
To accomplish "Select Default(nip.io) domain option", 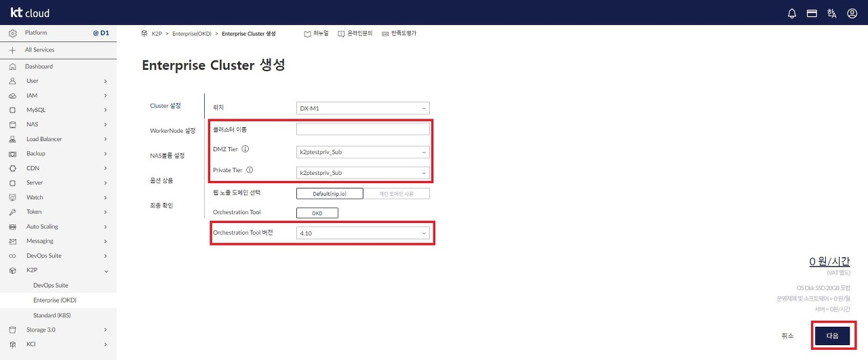I will pyautogui.click(x=330, y=194).
